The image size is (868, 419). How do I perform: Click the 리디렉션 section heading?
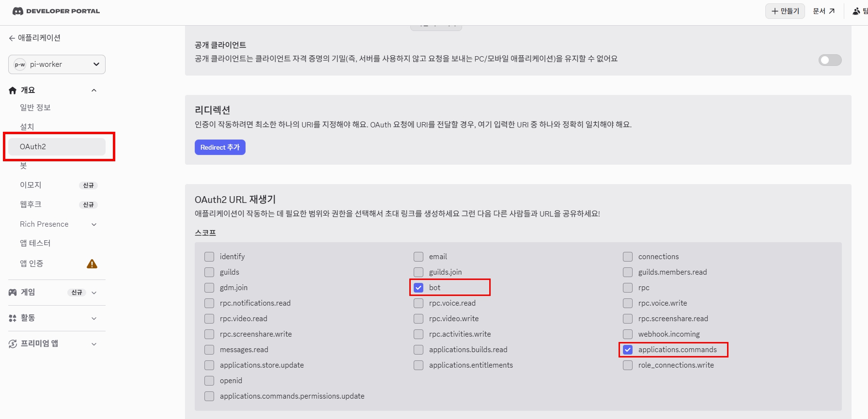[212, 110]
